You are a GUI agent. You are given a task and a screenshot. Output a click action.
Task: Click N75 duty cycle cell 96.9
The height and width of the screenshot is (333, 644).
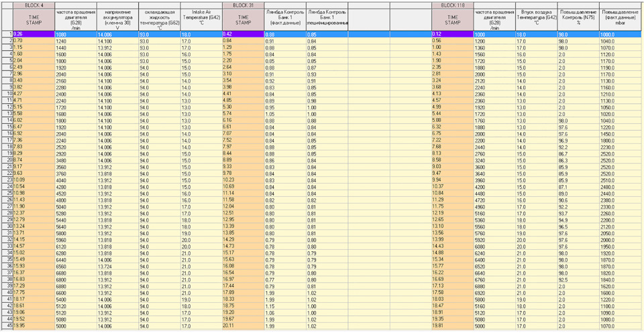(x=578, y=140)
